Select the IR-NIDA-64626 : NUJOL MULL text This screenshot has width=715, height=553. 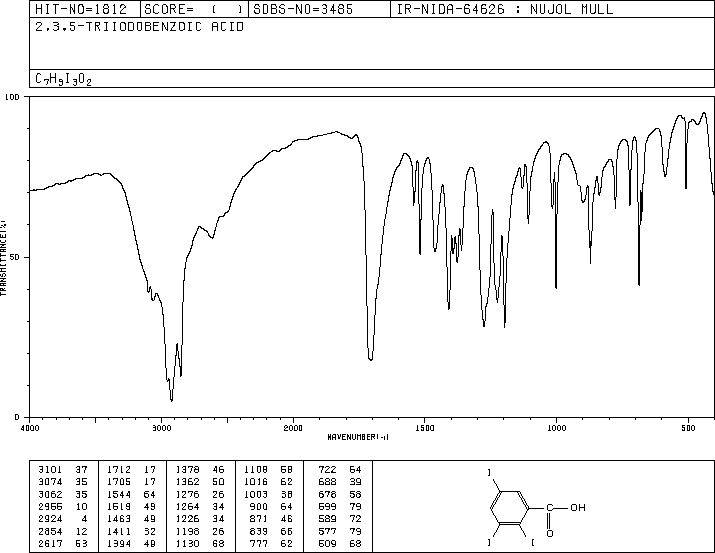(505, 9)
